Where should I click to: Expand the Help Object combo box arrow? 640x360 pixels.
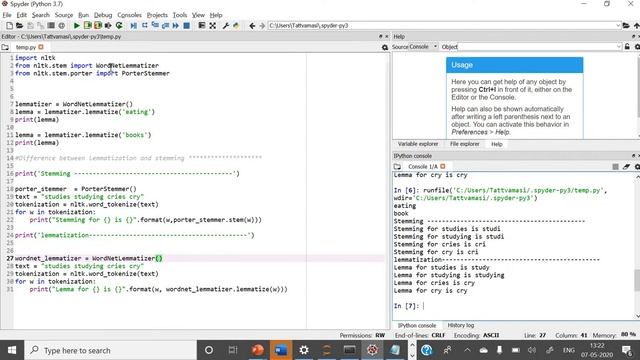click(619, 47)
